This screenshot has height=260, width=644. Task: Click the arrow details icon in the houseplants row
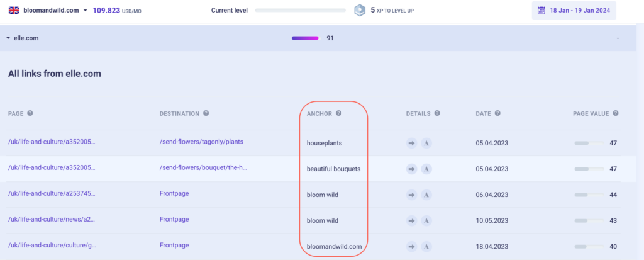411,143
